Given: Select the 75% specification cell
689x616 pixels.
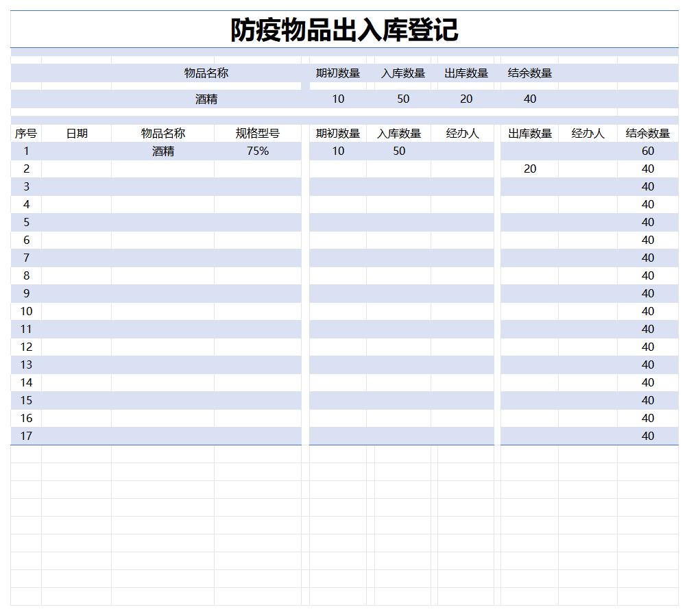Looking at the screenshot, I should point(258,151).
